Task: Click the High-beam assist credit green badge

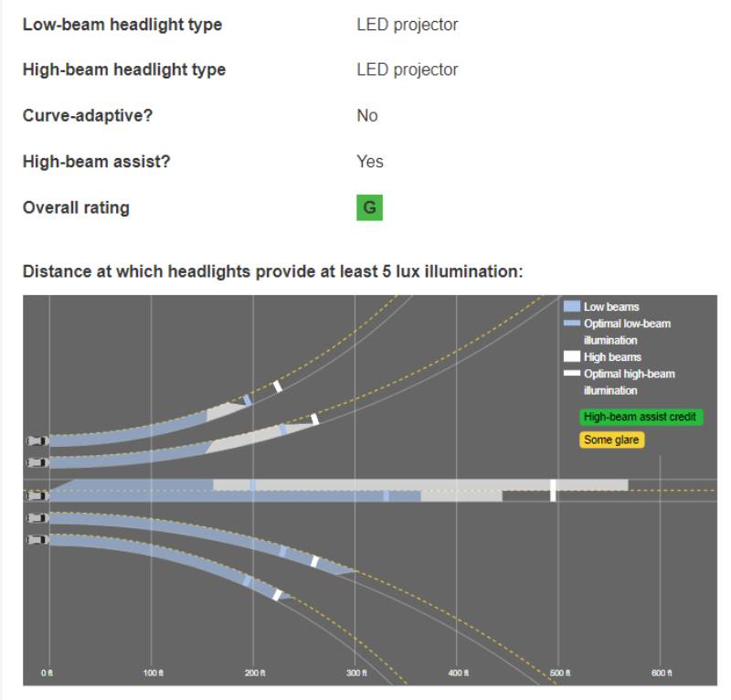Action: (x=641, y=417)
